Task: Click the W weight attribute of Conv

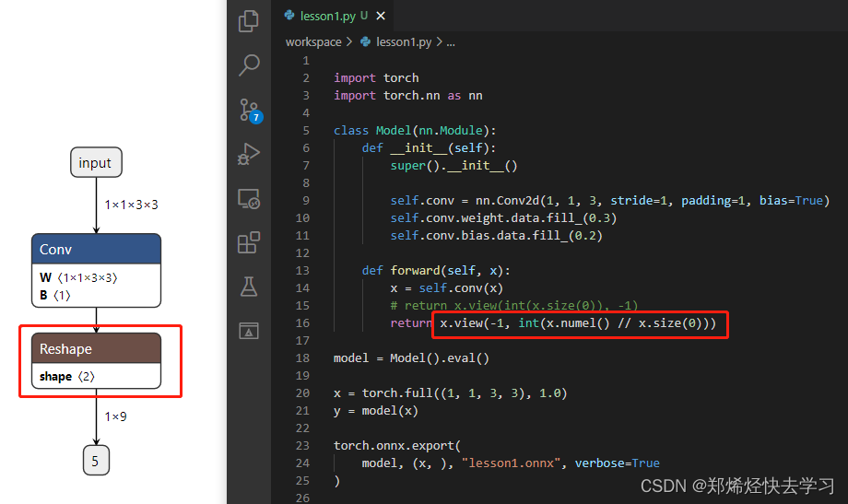Action: [x=78, y=278]
